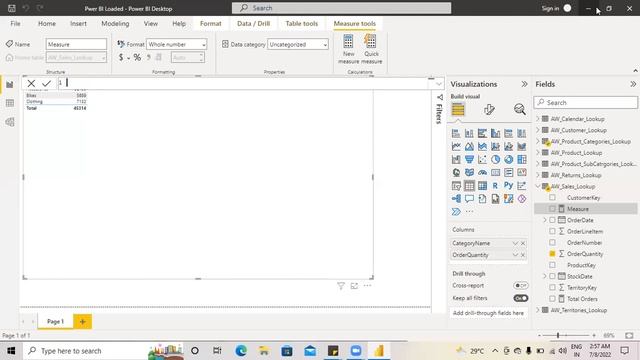The image size is (640, 360).
Task: Open the Format dropdown (Whole number)
Action: [x=176, y=44]
